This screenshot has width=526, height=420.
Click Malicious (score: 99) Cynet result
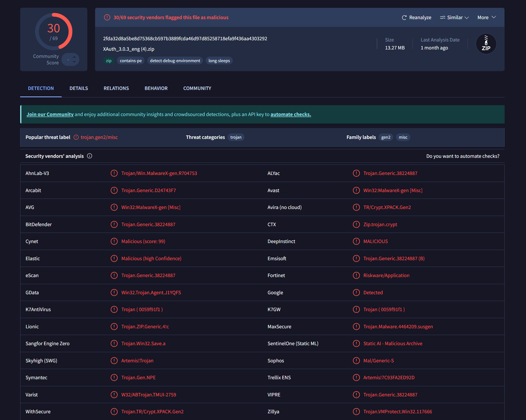pos(143,241)
